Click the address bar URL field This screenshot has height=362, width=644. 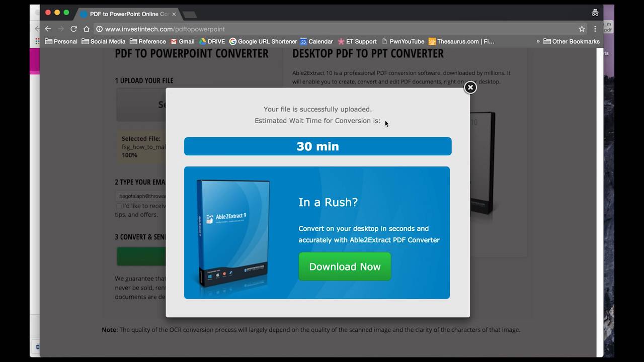tap(335, 29)
